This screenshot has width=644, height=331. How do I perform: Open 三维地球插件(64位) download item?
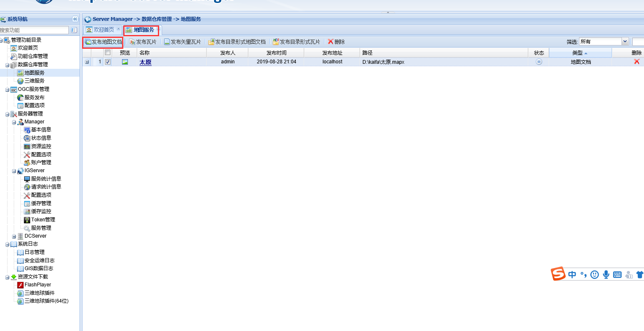click(x=46, y=301)
